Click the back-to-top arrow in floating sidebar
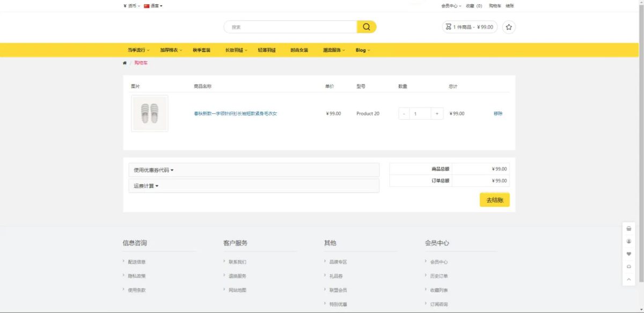The image size is (644, 313). 629,280
